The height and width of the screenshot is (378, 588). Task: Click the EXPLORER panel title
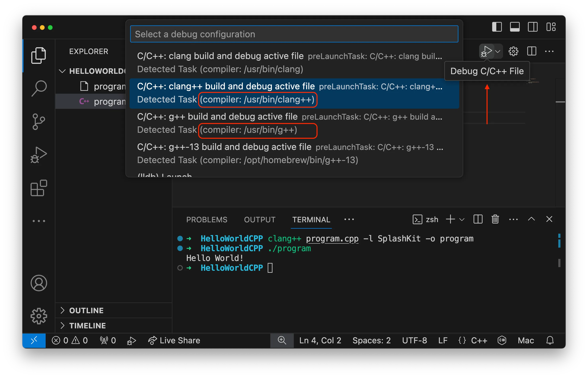(88, 51)
